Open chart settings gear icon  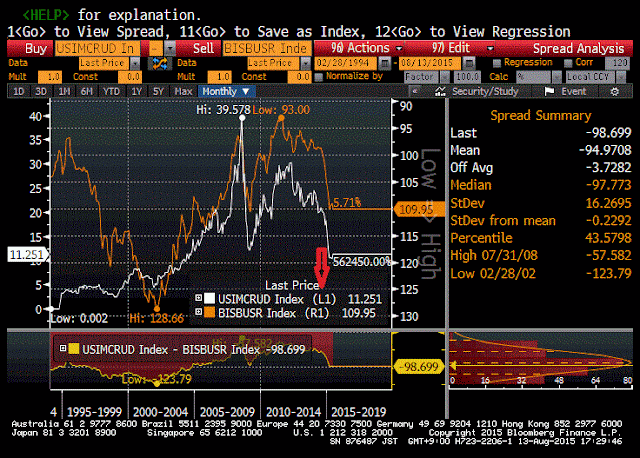click(615, 91)
